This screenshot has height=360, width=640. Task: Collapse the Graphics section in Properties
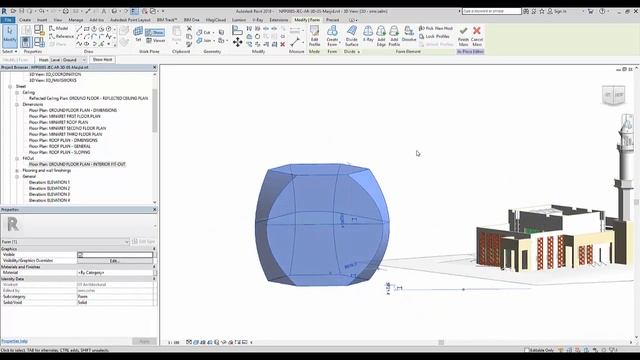coord(154,249)
